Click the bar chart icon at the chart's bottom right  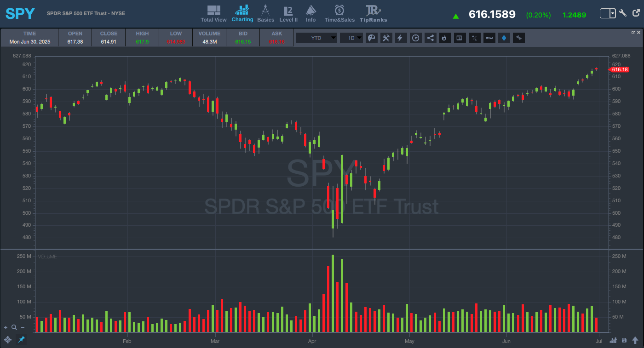[613, 340]
